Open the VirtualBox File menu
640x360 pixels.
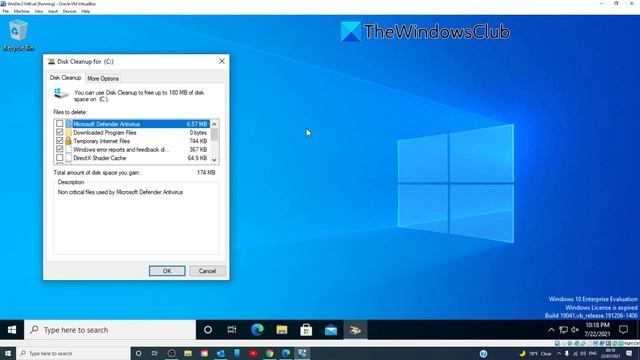click(x=6, y=11)
